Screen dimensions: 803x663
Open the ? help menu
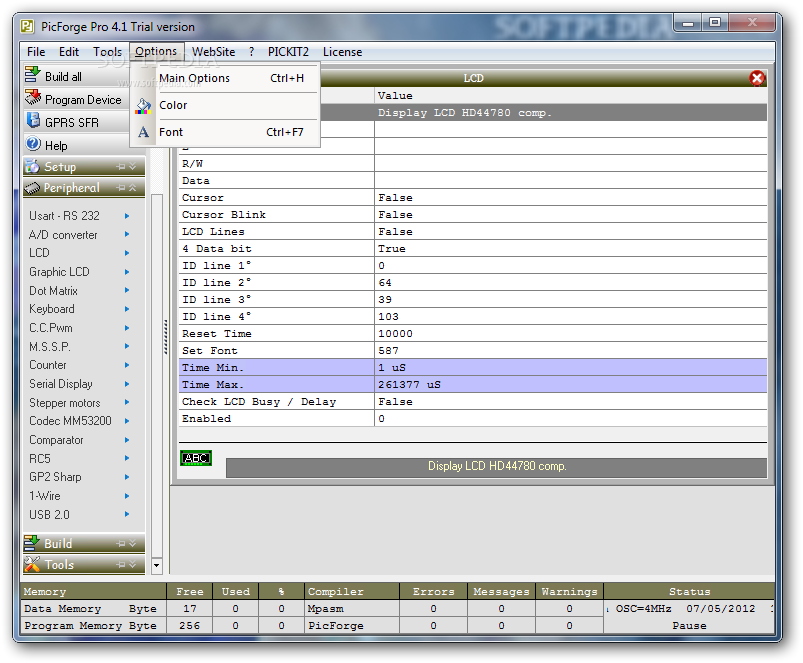(x=251, y=52)
